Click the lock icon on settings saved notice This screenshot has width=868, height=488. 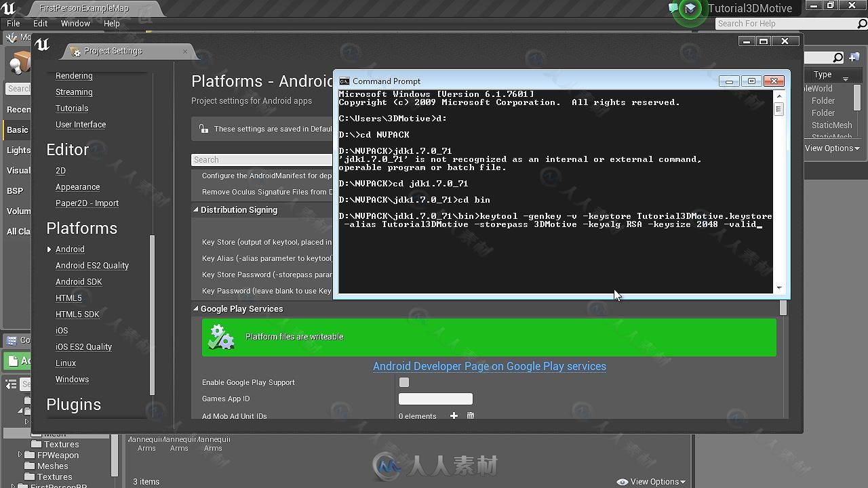point(203,129)
